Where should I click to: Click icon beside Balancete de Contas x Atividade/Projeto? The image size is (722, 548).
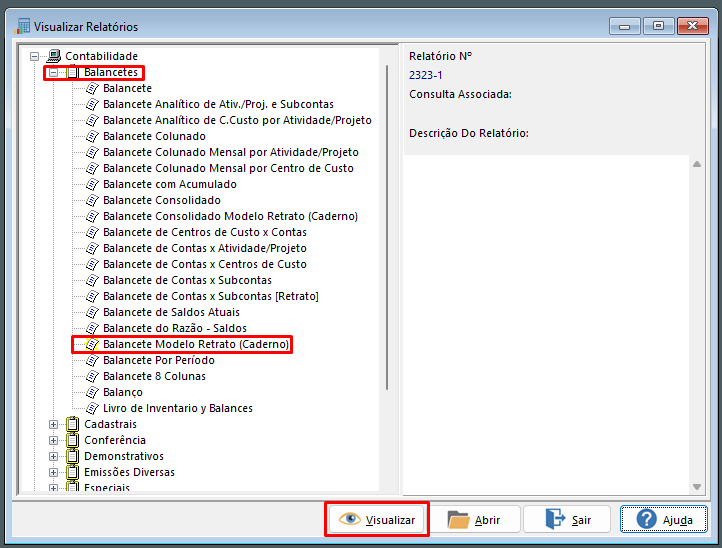coord(93,248)
